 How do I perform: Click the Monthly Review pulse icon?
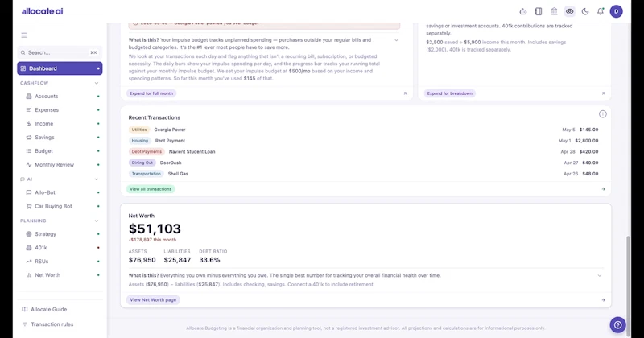tap(29, 165)
